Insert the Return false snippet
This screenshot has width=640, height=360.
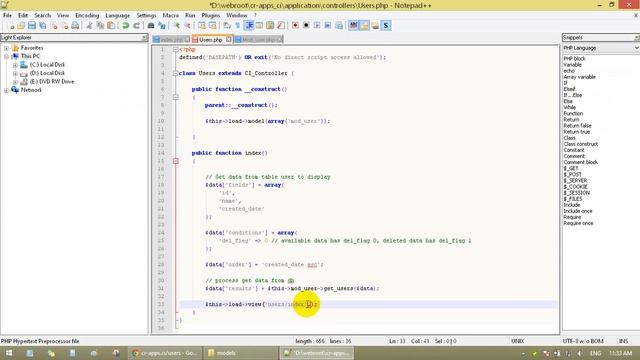(578, 126)
